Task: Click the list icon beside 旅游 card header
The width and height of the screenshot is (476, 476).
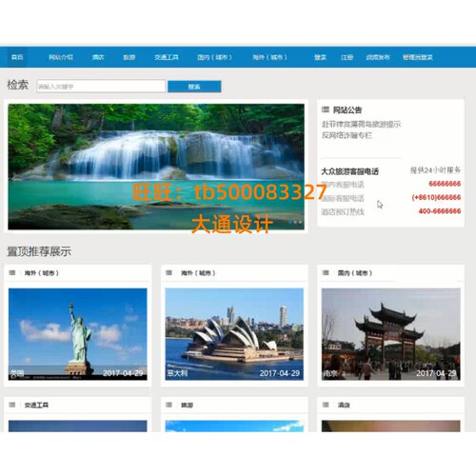Action: (169, 405)
